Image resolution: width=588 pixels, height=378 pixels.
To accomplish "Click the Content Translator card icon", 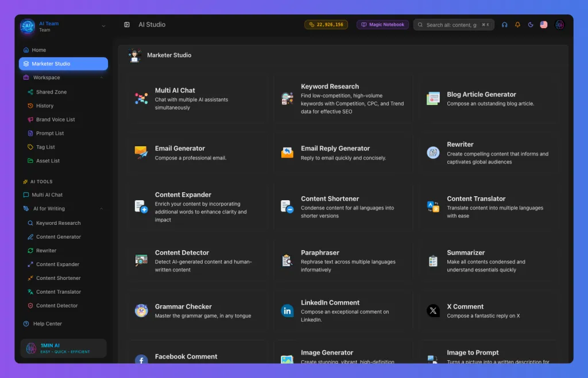I will [433, 206].
